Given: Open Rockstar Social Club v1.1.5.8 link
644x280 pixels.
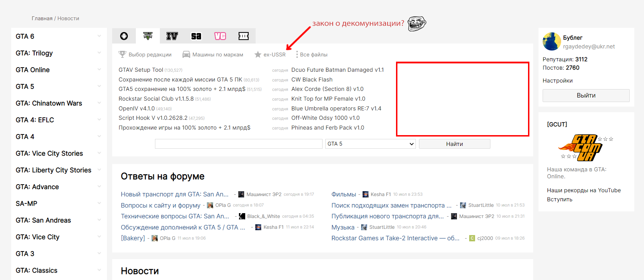Looking at the screenshot, I should (x=156, y=99).
